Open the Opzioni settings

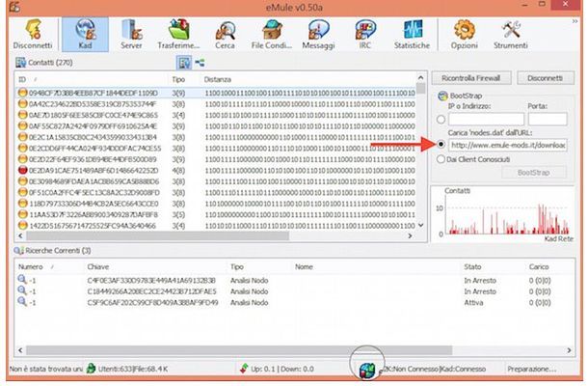point(465,35)
